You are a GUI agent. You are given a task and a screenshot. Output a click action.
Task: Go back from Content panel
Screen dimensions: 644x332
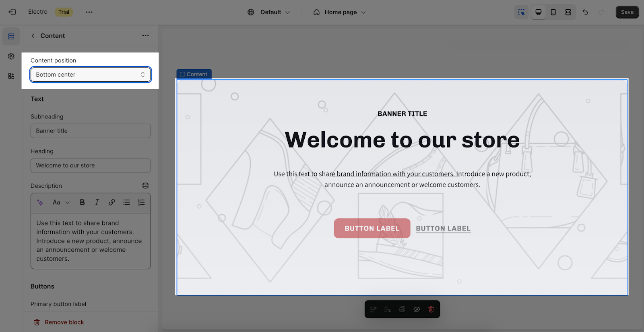[x=33, y=35]
